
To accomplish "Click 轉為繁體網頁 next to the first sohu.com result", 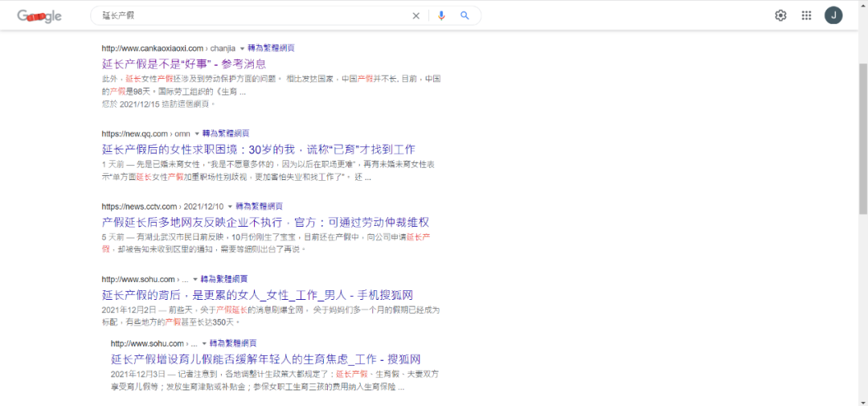I will [223, 279].
